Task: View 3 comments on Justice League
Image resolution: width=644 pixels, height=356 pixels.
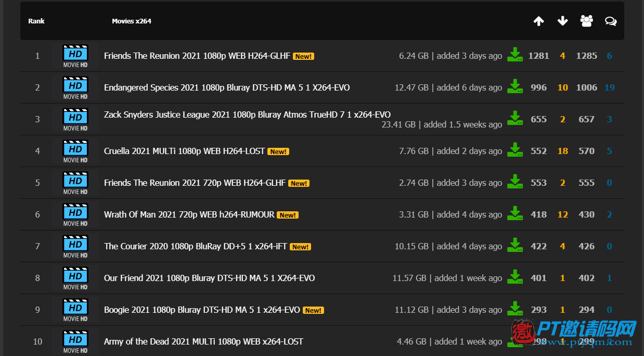Action: coord(609,119)
